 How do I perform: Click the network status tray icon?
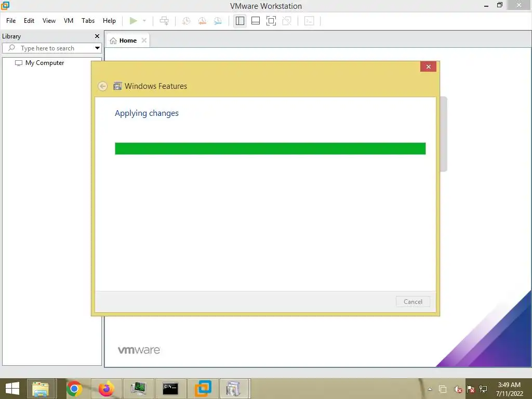[483, 389]
